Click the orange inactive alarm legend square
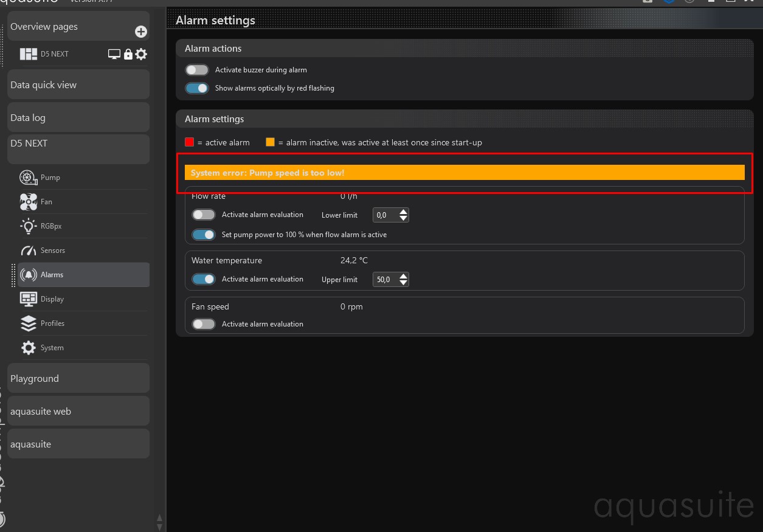The image size is (763, 532). point(271,142)
